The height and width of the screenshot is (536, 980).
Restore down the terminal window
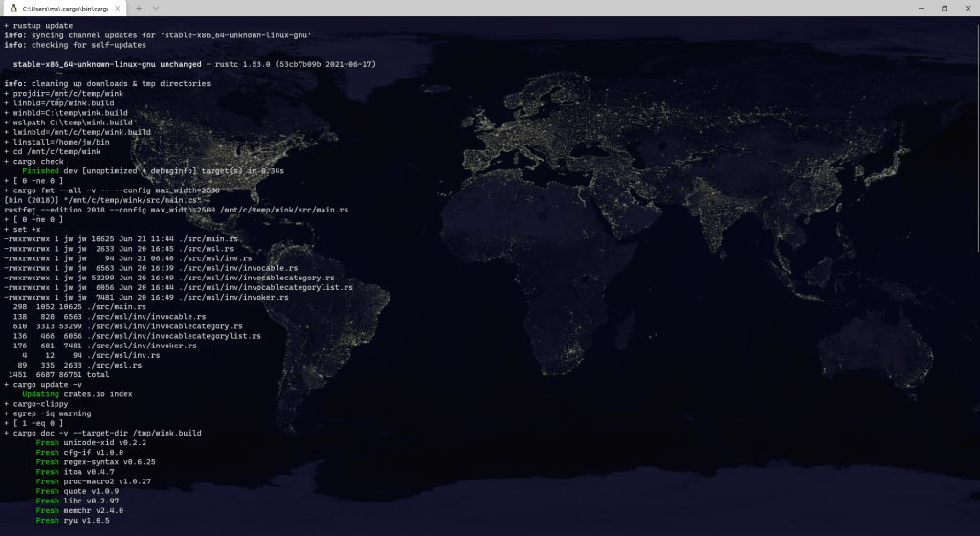pyautogui.click(x=943, y=8)
